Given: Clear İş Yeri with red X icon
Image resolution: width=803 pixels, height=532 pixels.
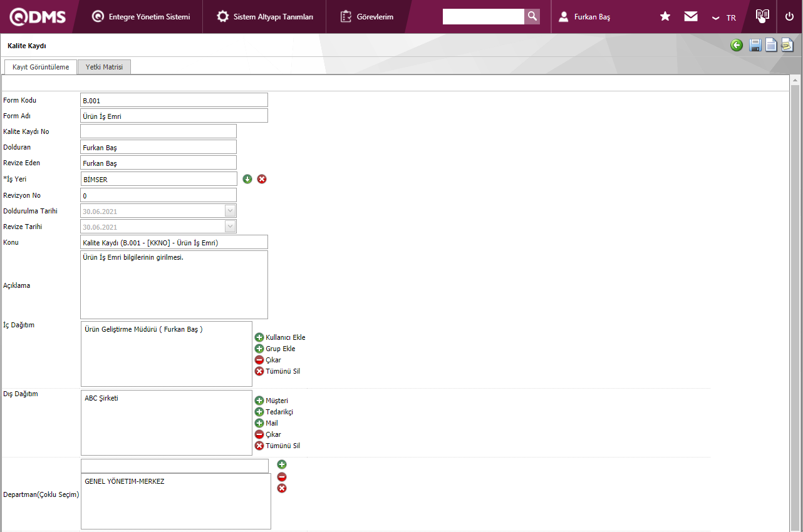Looking at the screenshot, I should point(262,179).
